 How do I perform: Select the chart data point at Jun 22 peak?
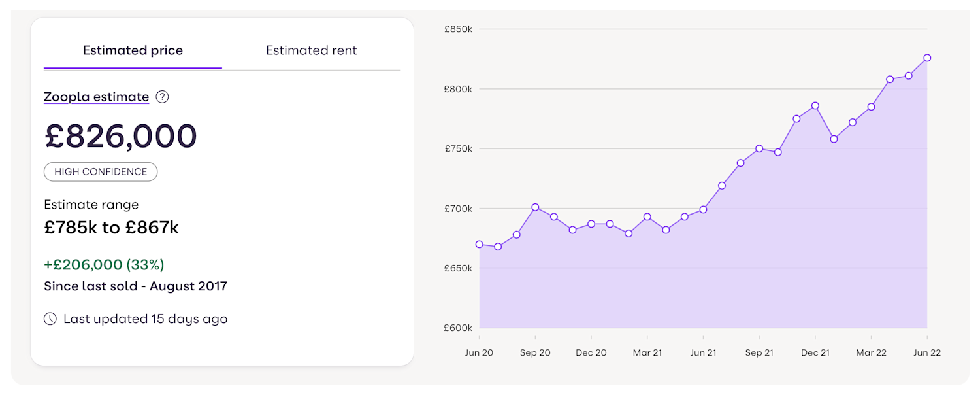[927, 57]
